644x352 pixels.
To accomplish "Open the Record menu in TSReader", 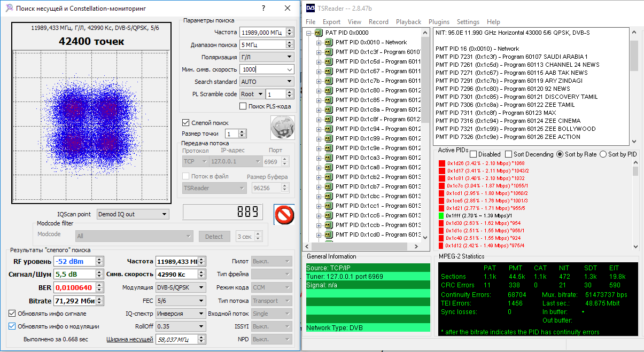I will [x=378, y=22].
